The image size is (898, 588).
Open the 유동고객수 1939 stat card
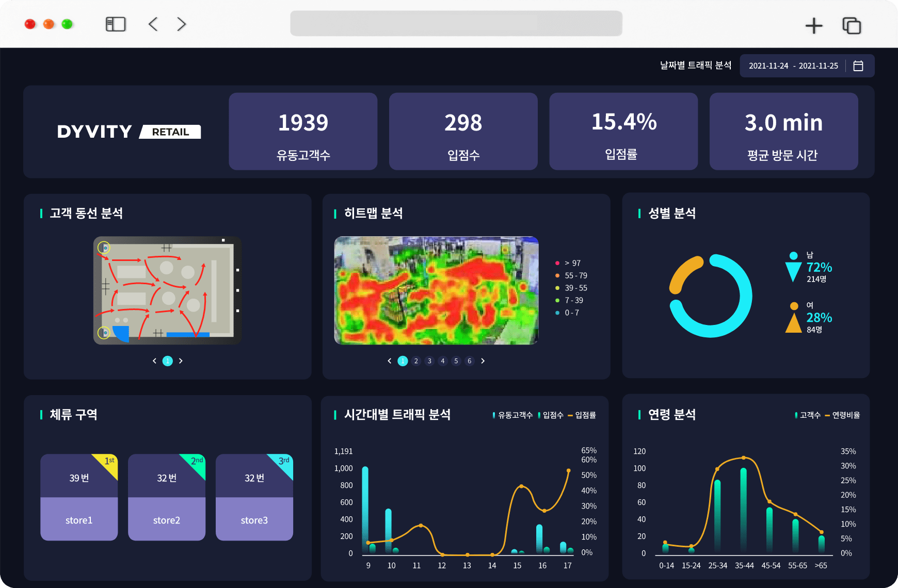[x=303, y=132]
